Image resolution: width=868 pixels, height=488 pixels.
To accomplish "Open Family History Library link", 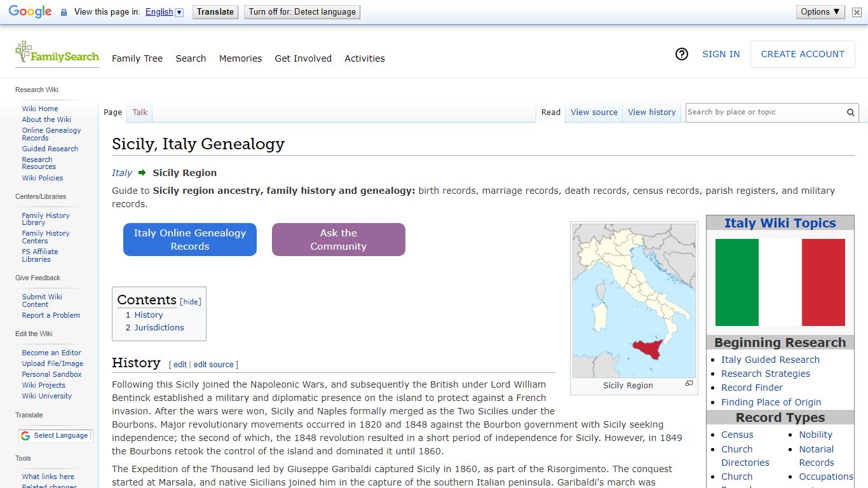I will 46,219.
